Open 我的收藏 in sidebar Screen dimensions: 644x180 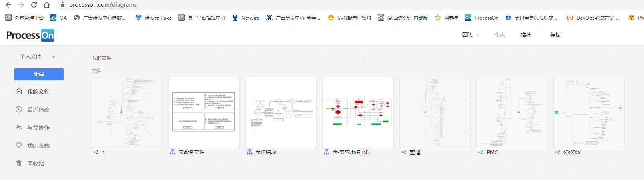(x=38, y=146)
